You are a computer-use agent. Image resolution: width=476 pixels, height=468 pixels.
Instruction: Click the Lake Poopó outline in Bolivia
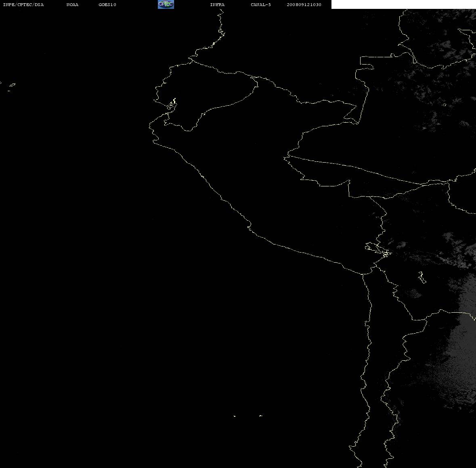pos(421,277)
